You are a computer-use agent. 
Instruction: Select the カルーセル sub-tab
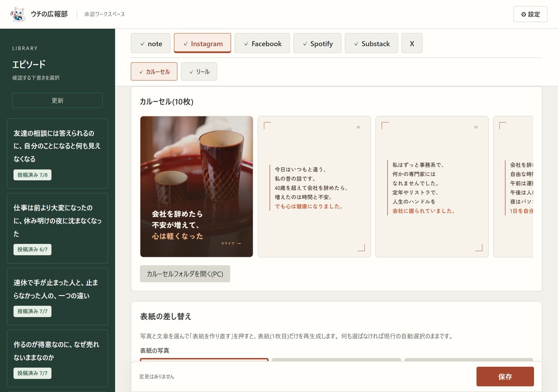pyautogui.click(x=154, y=72)
